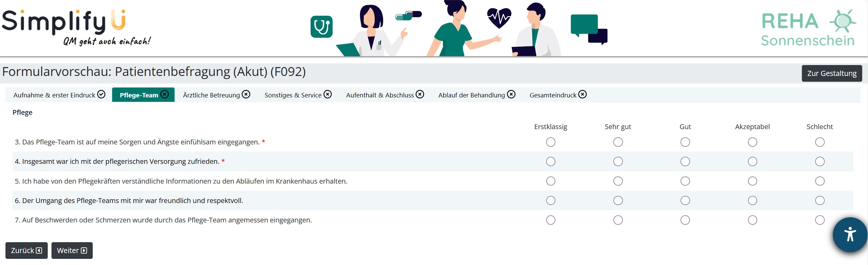The image size is (868, 265).
Task: Go to the Aufenthalt & Abschluss tab
Action: click(x=380, y=95)
